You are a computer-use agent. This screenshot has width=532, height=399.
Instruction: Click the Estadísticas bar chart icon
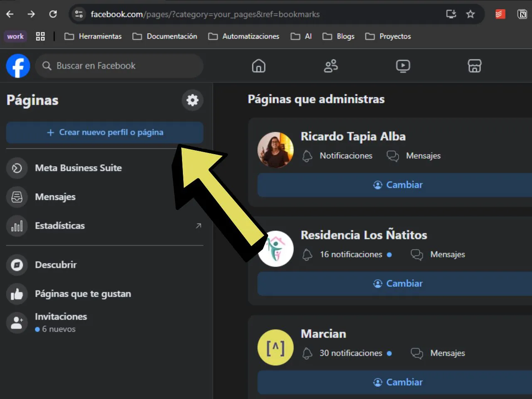pos(17,226)
